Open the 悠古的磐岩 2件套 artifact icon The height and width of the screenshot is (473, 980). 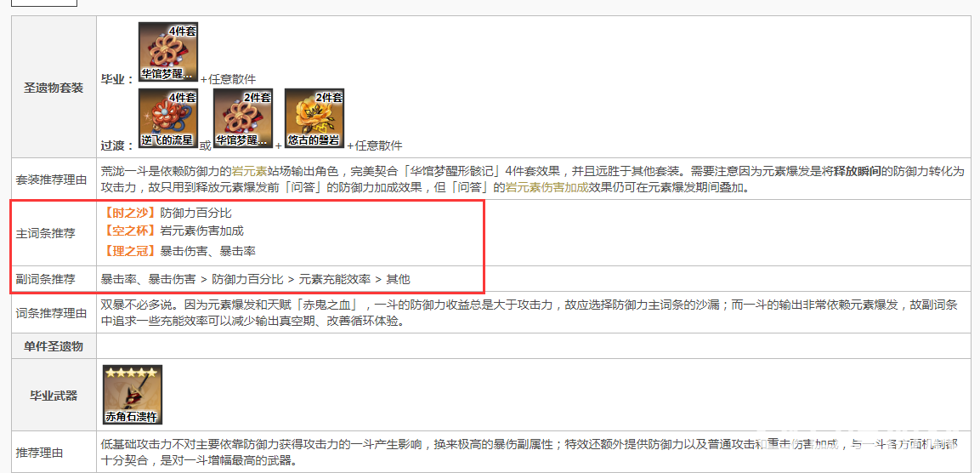click(x=314, y=119)
